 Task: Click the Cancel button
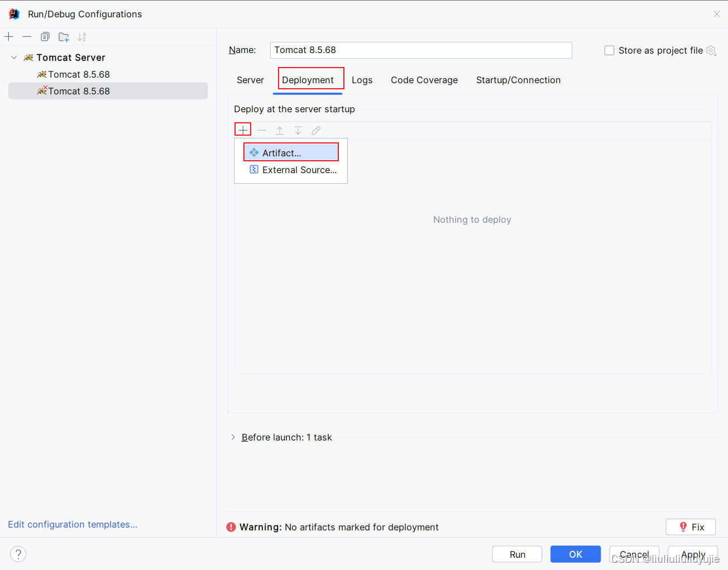pos(634,554)
